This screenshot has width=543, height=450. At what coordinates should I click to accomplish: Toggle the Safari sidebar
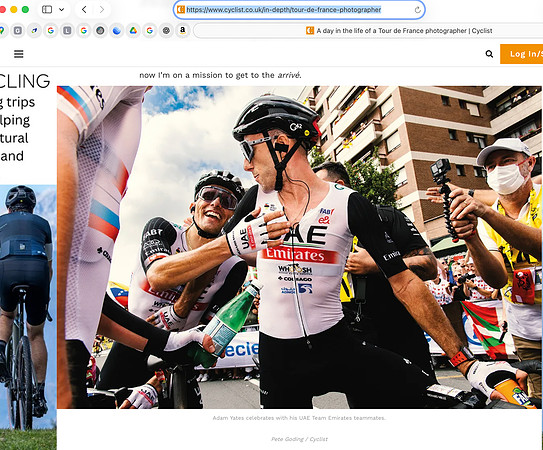pyautogui.click(x=47, y=10)
